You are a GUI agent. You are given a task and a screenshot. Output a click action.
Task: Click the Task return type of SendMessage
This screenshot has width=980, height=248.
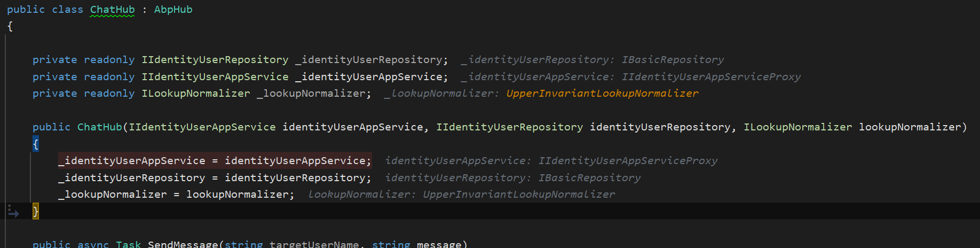pos(128,244)
